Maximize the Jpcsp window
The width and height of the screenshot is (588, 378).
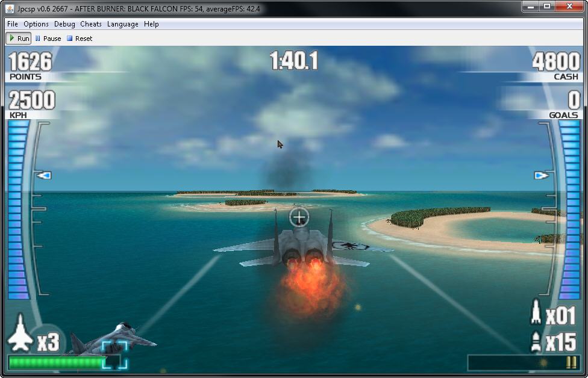point(547,7)
